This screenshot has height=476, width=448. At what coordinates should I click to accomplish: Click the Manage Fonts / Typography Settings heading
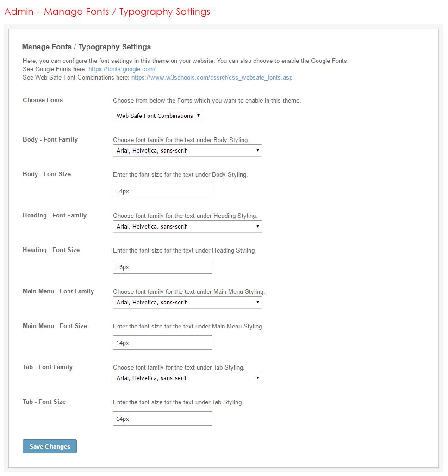click(x=87, y=47)
